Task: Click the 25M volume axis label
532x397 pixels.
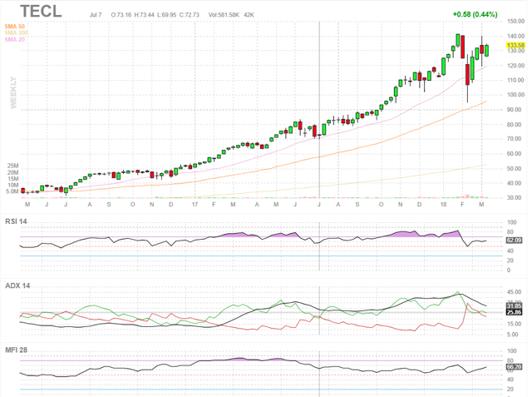Action: click(x=13, y=166)
